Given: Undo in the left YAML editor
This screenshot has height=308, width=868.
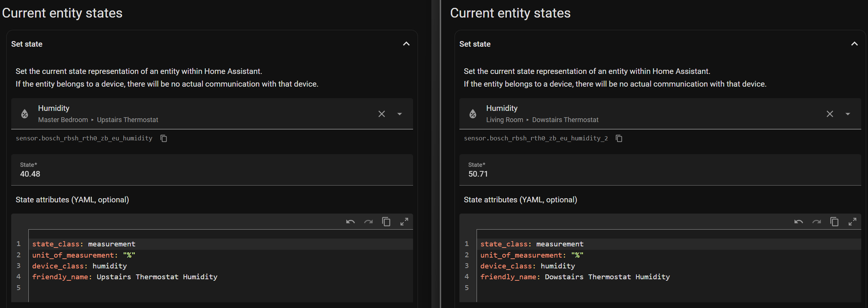Looking at the screenshot, I should [x=350, y=222].
